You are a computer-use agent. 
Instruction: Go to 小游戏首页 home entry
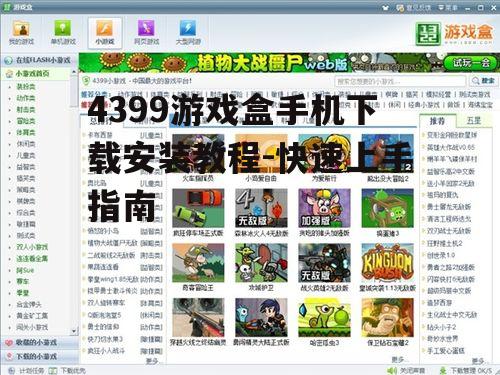[33, 73]
